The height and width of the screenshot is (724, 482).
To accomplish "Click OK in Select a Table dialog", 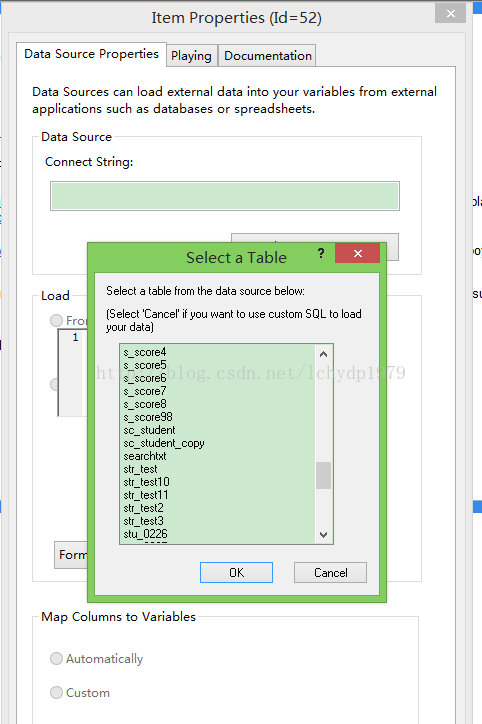I will tap(236, 573).
